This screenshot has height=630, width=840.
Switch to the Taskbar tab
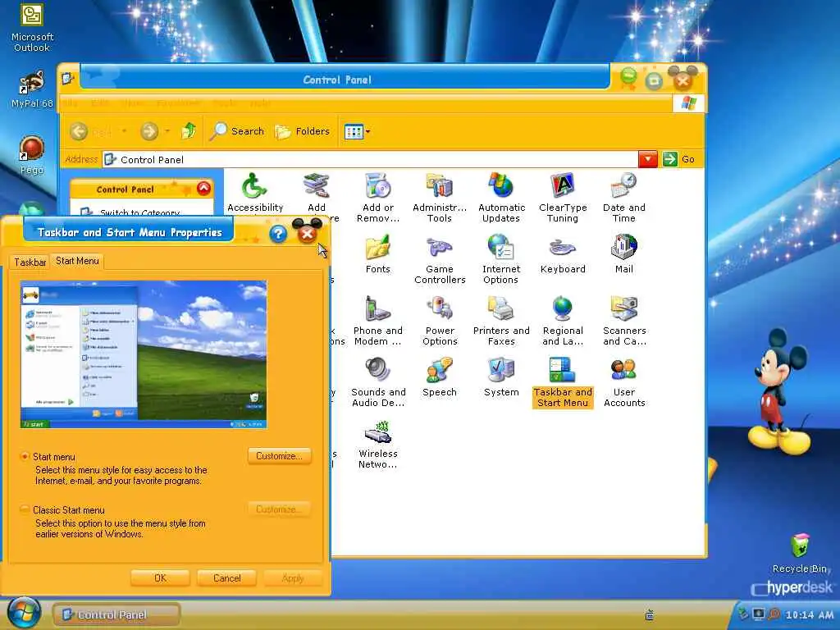(30, 262)
